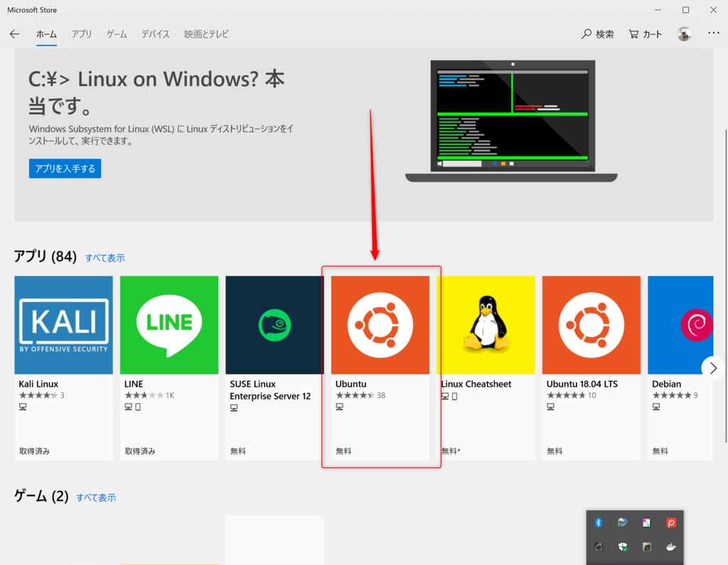Open the カート shopping cart
This screenshot has width=728, height=565.
pos(646,34)
